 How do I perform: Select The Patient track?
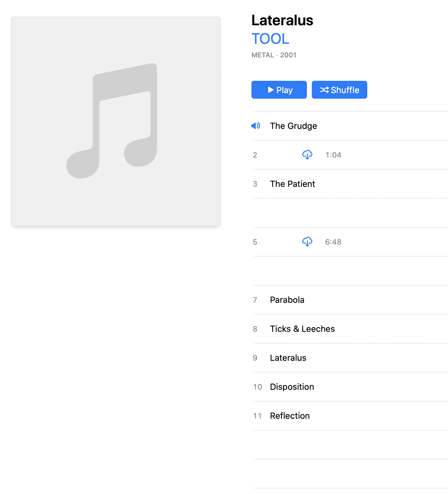pyautogui.click(x=292, y=184)
